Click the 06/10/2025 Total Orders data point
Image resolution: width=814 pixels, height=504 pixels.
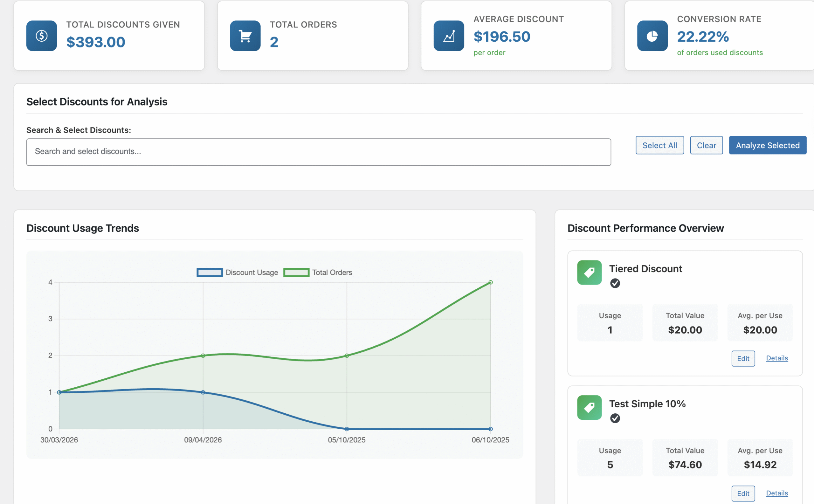(490, 282)
